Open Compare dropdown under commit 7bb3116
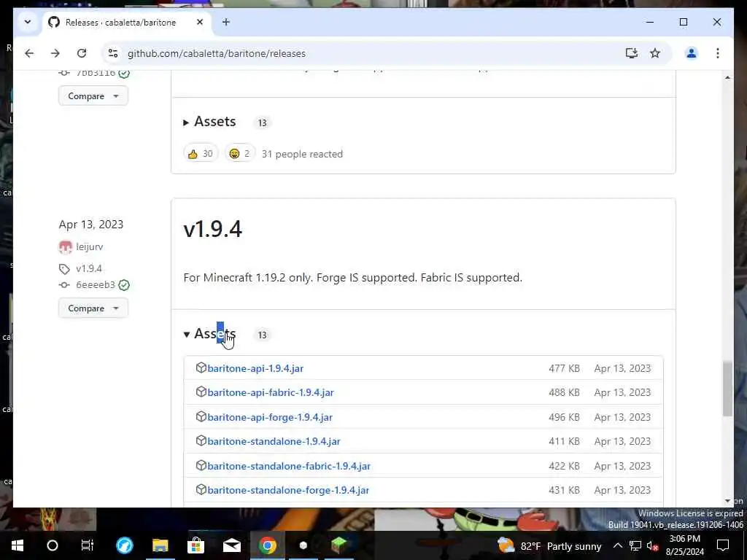 93,96
